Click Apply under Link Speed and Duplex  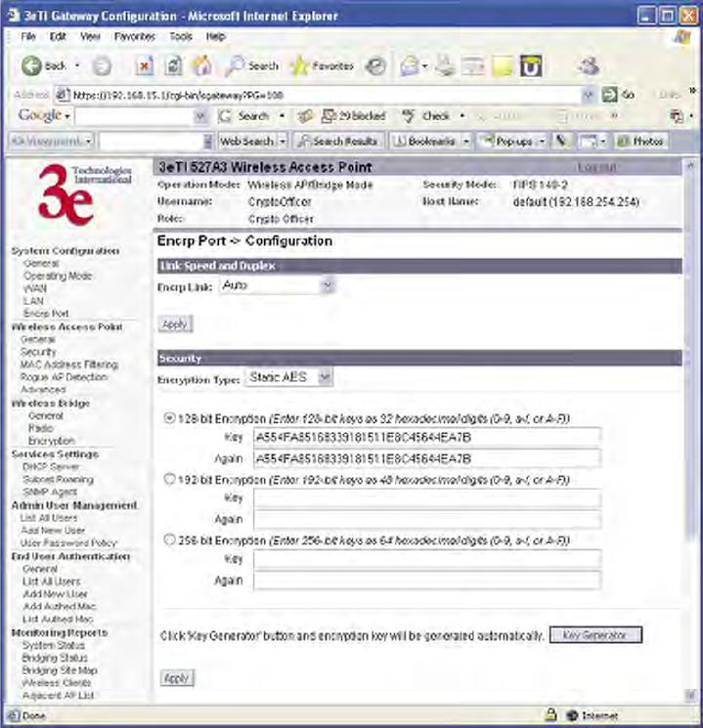pyautogui.click(x=175, y=324)
